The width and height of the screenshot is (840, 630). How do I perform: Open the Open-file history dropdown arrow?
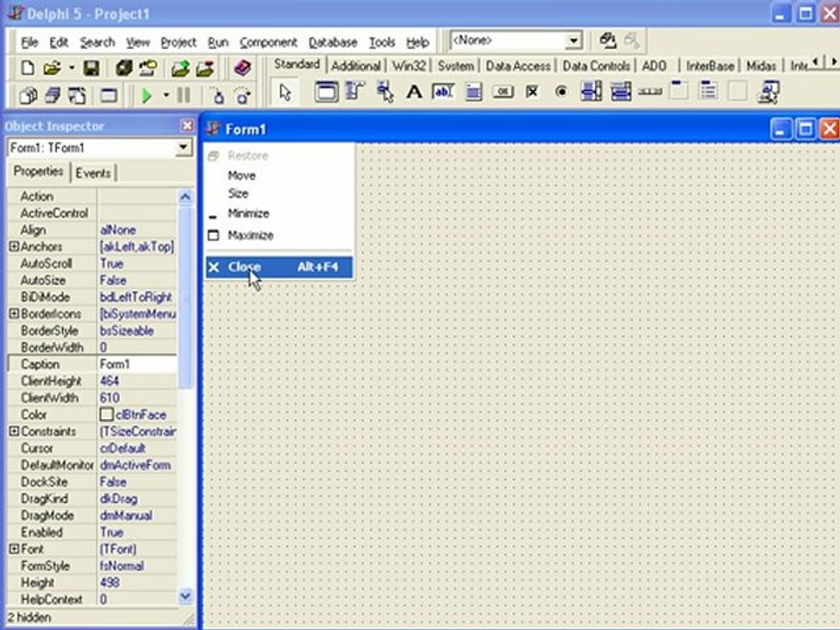pos(71,68)
